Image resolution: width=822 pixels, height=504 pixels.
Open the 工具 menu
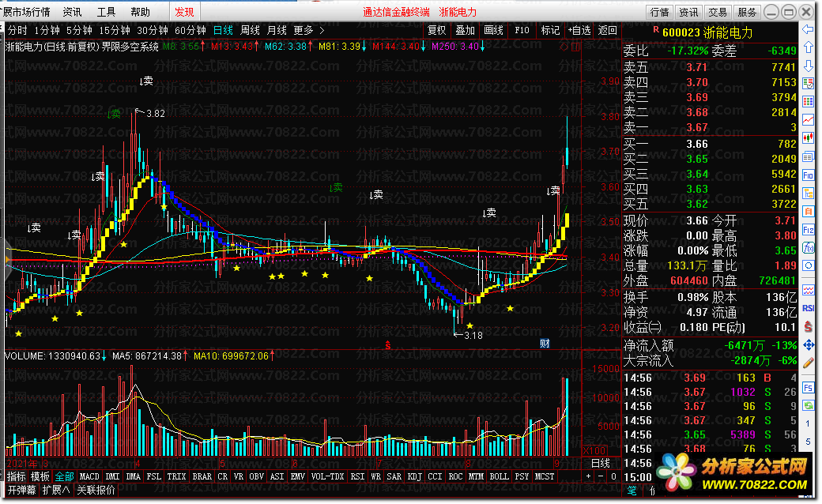pos(107,12)
